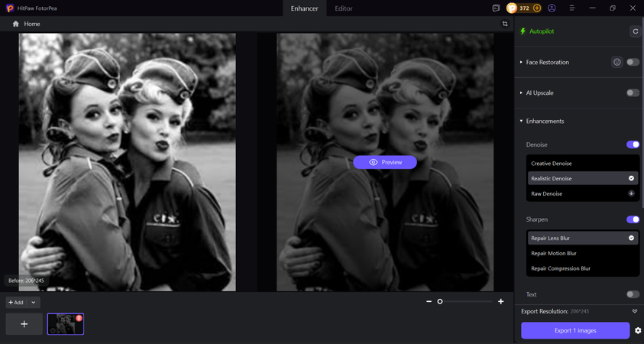This screenshot has width=644, height=344.
Task: Expand the Face Restoration section
Action: pos(521,62)
